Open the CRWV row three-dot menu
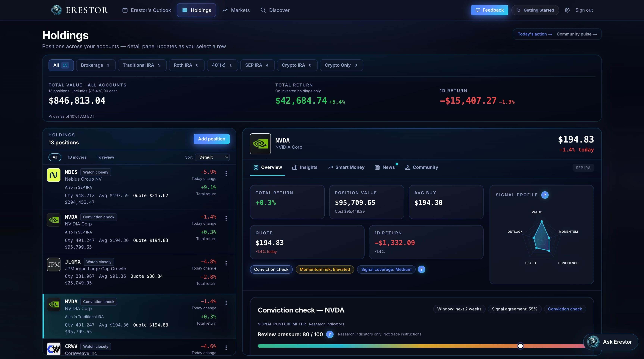The height and width of the screenshot is (359, 644). (226, 348)
